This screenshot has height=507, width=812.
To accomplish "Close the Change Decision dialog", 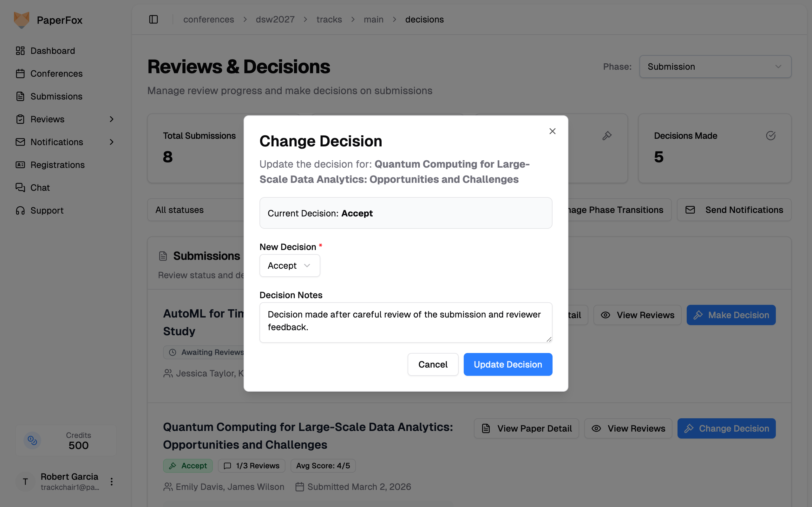I will [x=552, y=131].
